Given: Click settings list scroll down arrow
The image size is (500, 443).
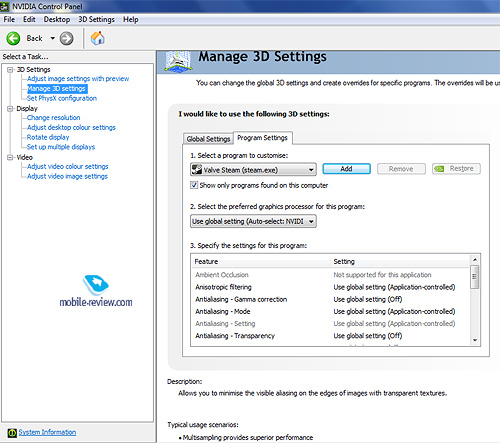Looking at the screenshot, I should (x=475, y=341).
